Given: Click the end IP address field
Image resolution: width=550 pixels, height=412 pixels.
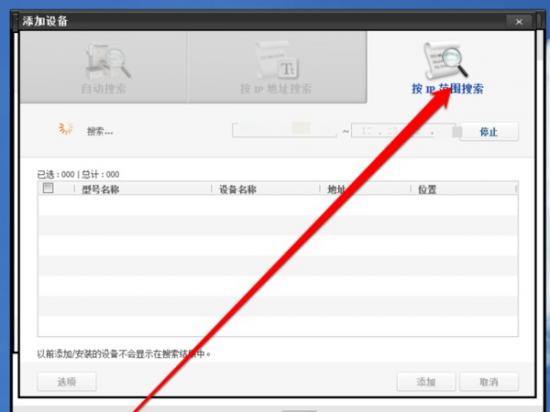Looking at the screenshot, I should coord(403,130).
